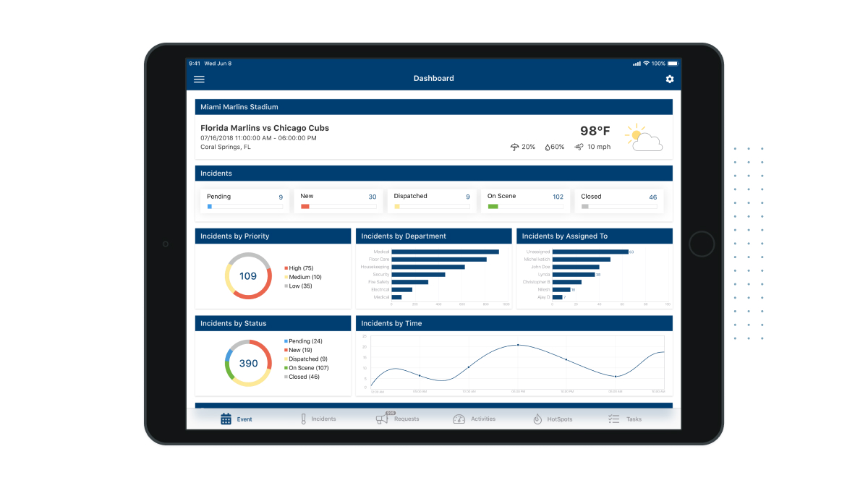
Task: Toggle the Closed (46) legend in Incidents by Status
Action: (302, 377)
